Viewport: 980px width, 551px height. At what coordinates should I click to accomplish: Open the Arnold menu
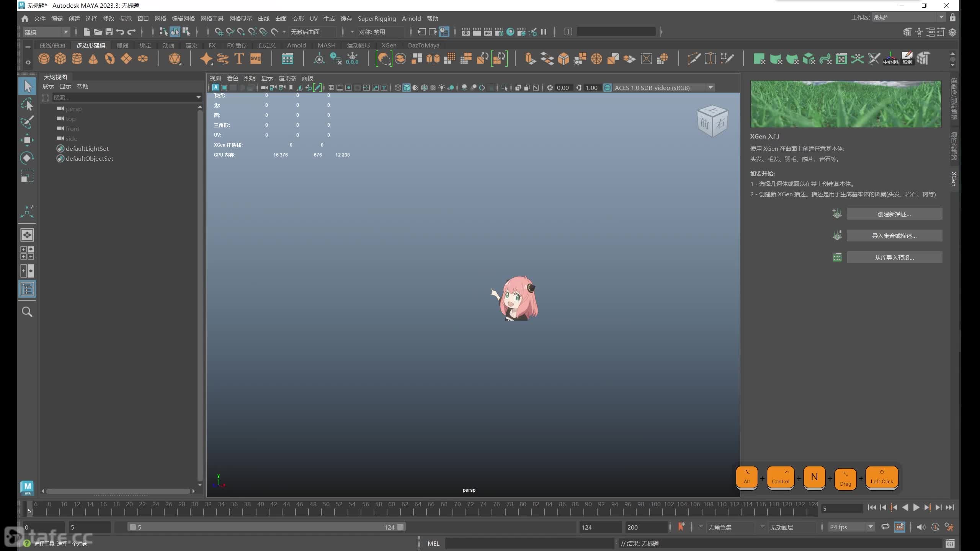tap(412, 18)
